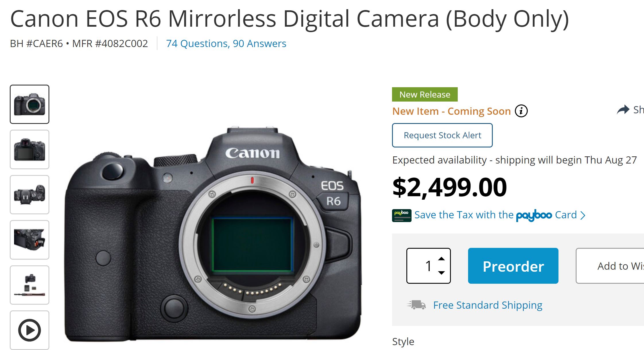Click the quantity input field
The image size is (644, 350).
(424, 266)
